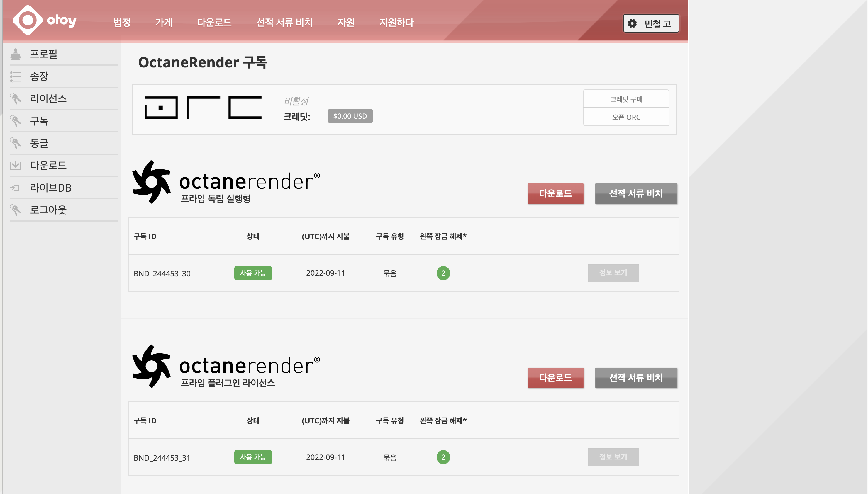
Task: Click the download icon beside 다운로드 in sidebar
Action: coord(15,166)
